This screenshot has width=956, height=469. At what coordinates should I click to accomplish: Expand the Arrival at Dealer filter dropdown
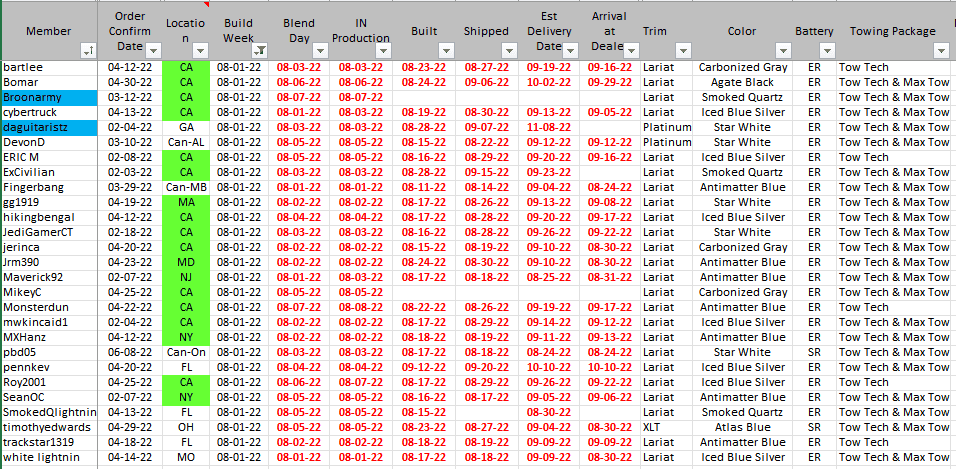(628, 50)
